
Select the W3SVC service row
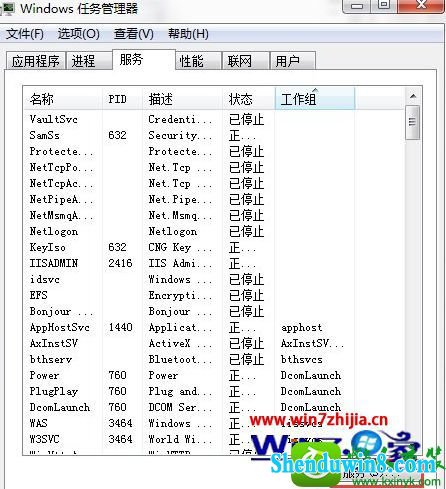pos(213,439)
